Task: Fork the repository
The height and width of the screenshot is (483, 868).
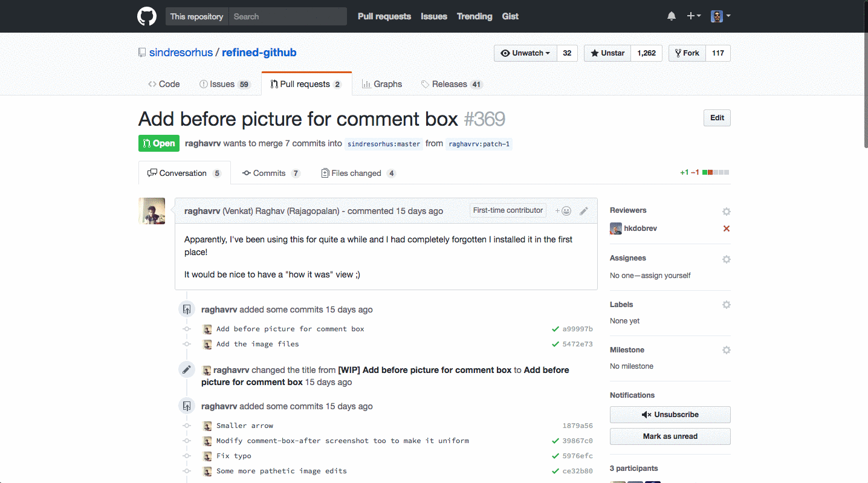Action: click(x=687, y=53)
